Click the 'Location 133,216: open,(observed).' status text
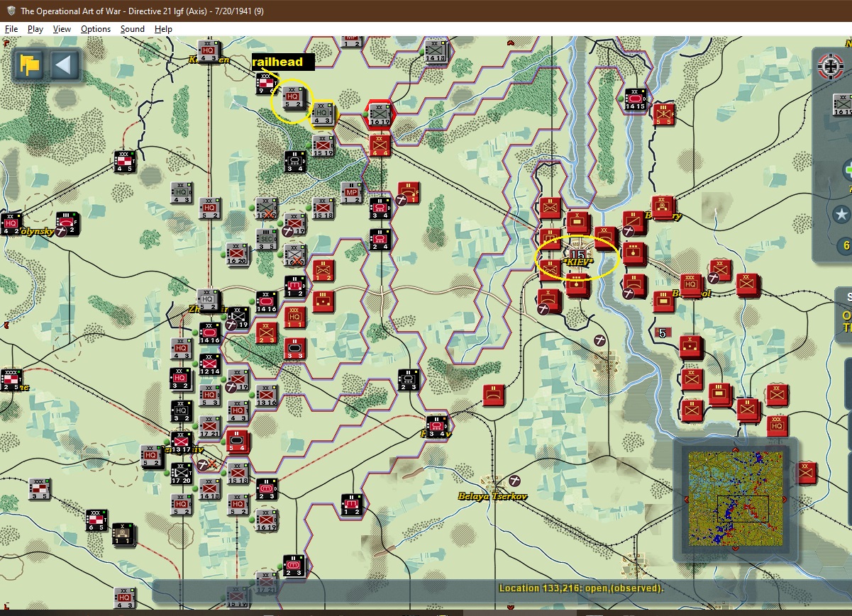The width and height of the screenshot is (852, 616). point(581,588)
